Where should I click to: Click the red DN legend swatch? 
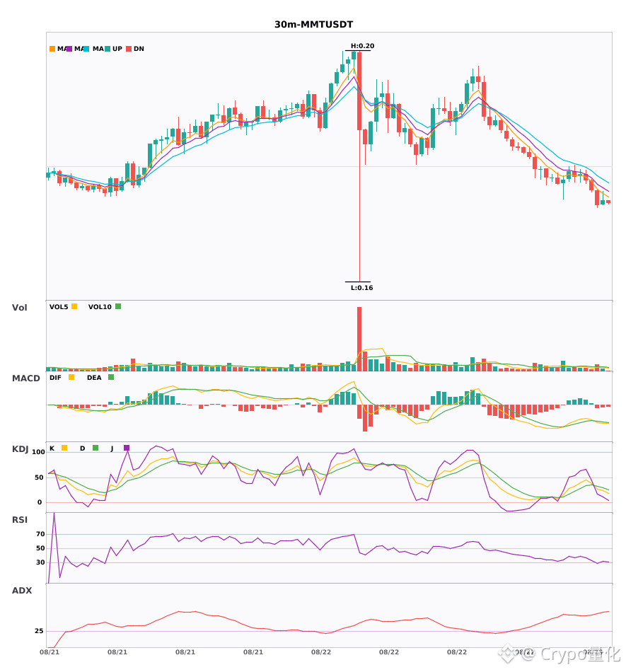pyautogui.click(x=129, y=49)
